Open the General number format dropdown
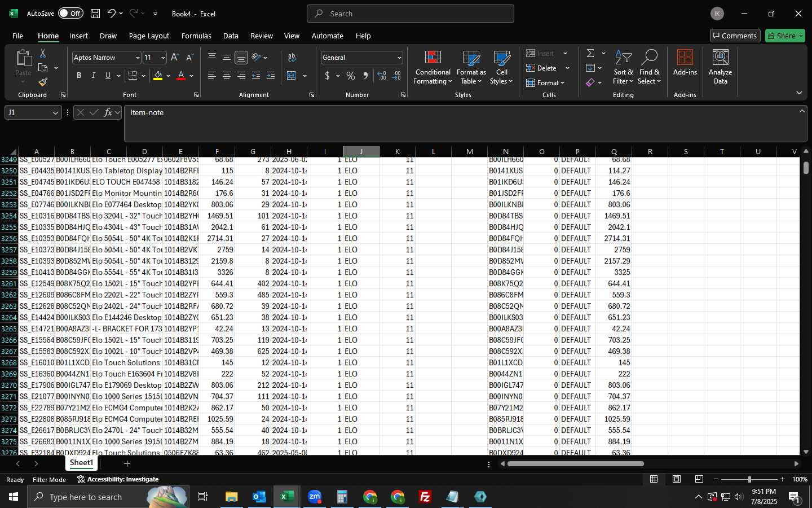812x508 pixels. click(399, 58)
